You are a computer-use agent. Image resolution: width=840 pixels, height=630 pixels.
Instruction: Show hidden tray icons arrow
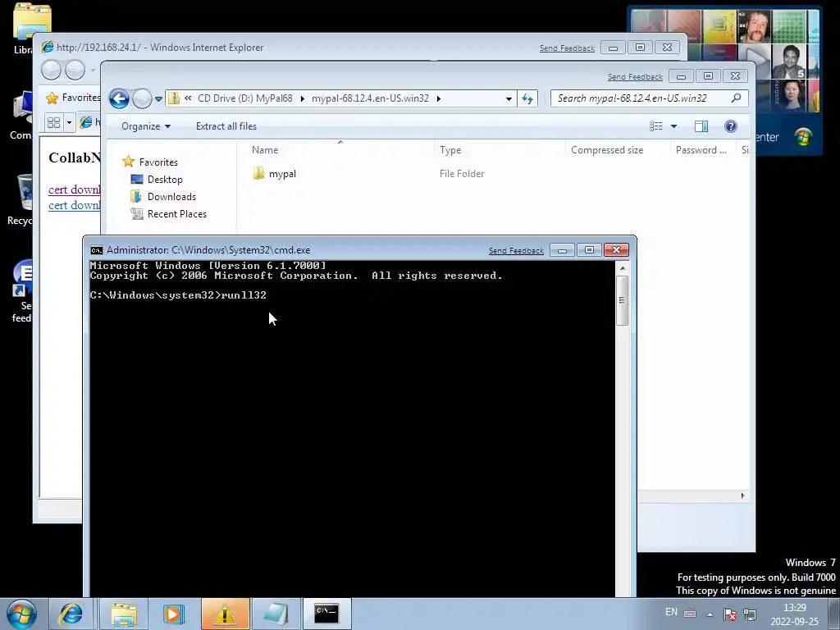[x=710, y=614]
